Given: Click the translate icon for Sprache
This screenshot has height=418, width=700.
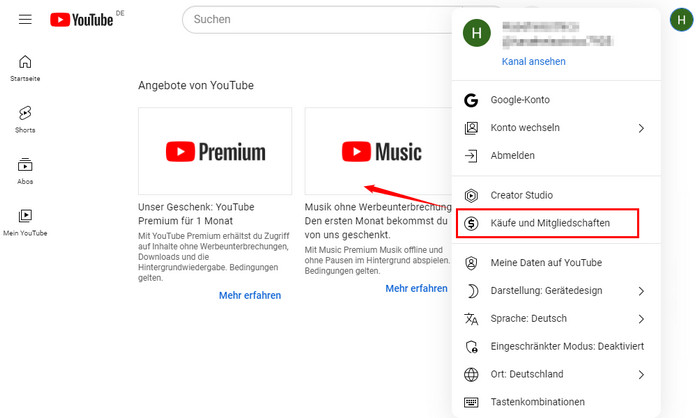Looking at the screenshot, I should [x=471, y=319].
